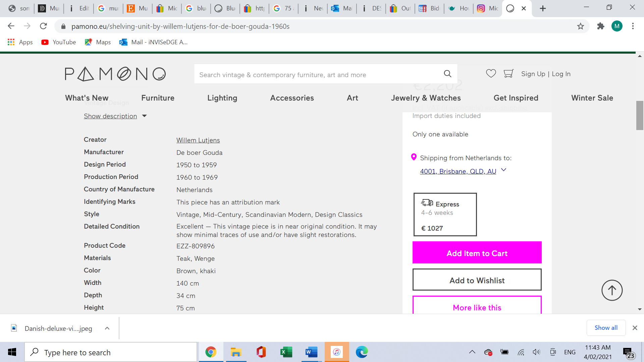Click Log In link

561,74
